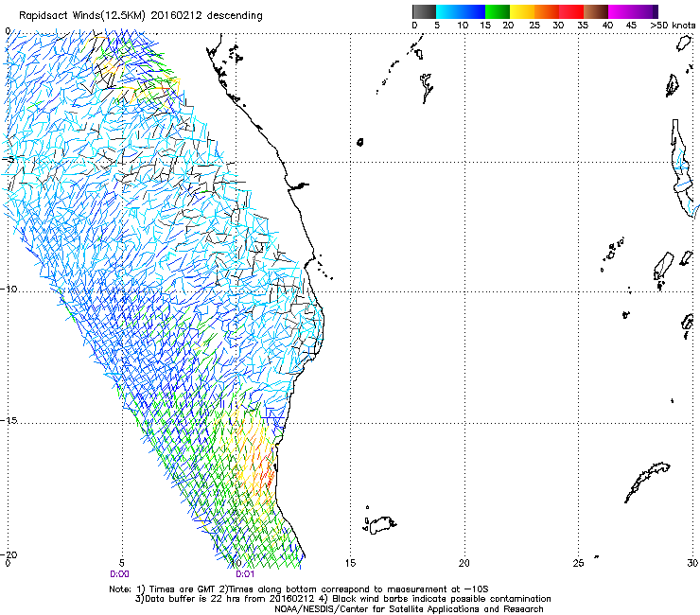700x615 pixels.
Task: Click the "20" longitude label on bottom axis
Action: pyautogui.click(x=464, y=563)
